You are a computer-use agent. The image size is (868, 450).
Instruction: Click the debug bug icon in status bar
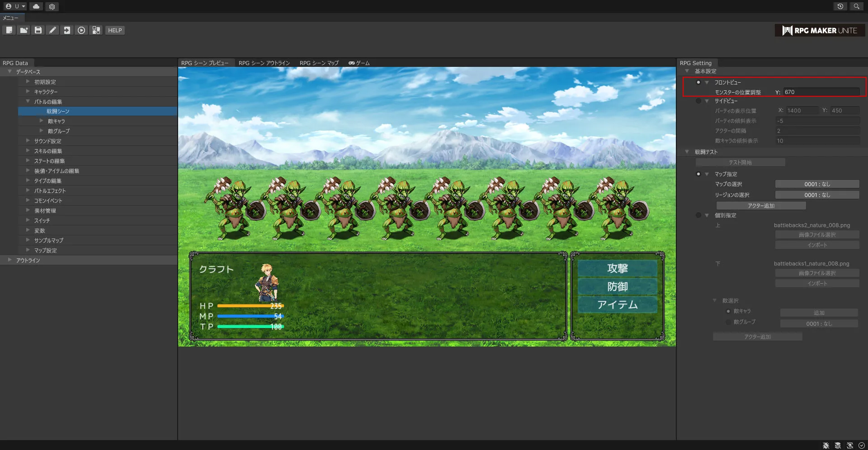tap(826, 445)
